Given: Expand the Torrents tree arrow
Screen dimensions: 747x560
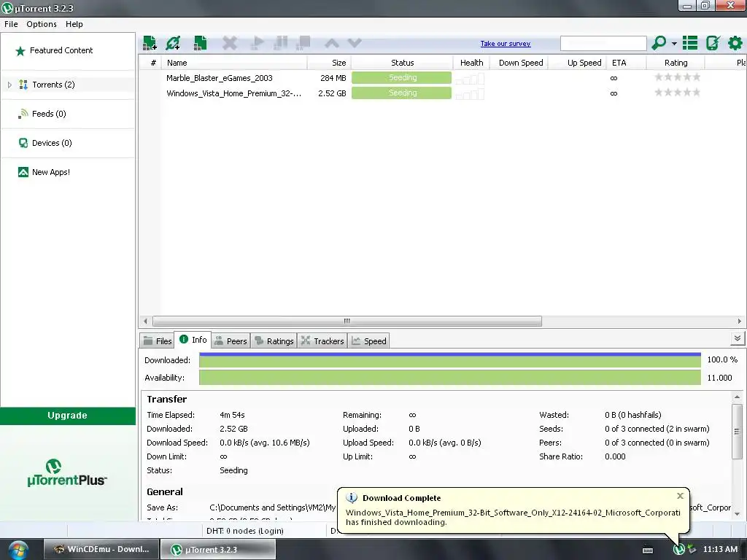Looking at the screenshot, I should pos(9,85).
